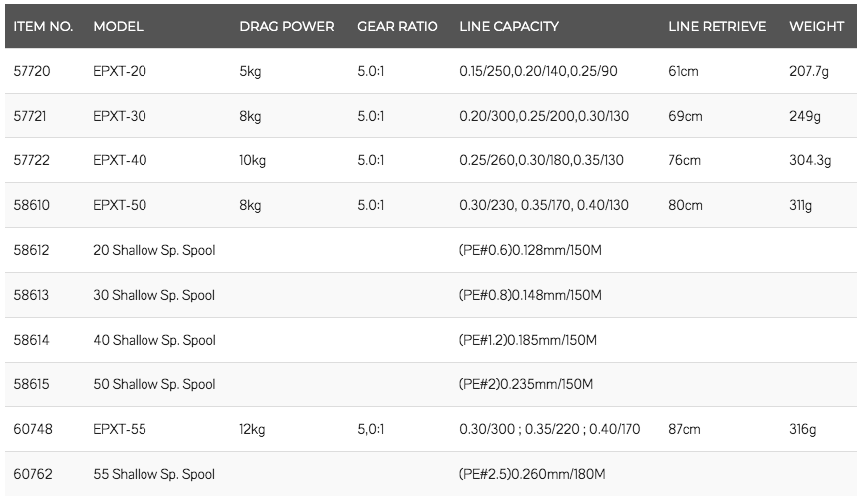Select the DRAG POWER column header
864x504 pixels.
pos(287,27)
